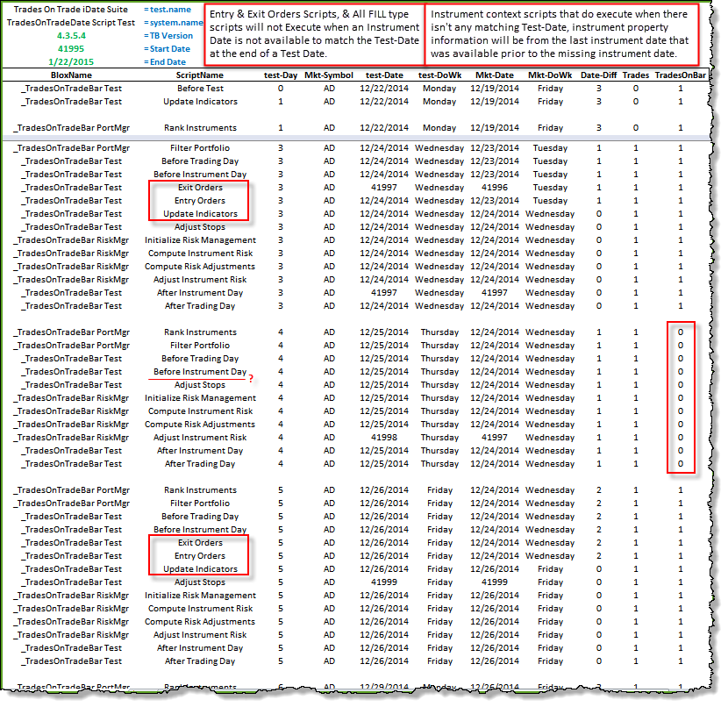The image size is (728, 707).
Task: Click the 4.3.5.4 version value cell
Action: coord(72,35)
